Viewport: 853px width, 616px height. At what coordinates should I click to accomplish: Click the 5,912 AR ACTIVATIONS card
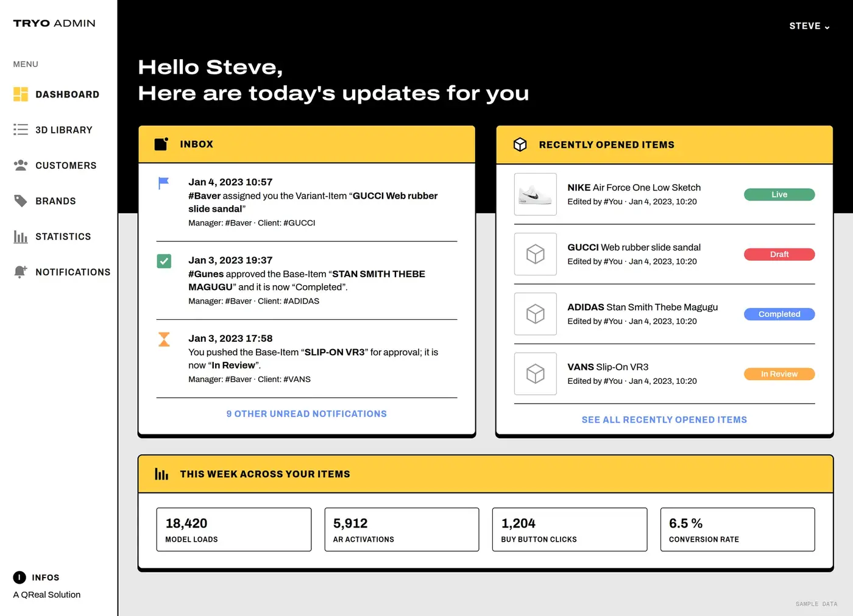pyautogui.click(x=402, y=529)
